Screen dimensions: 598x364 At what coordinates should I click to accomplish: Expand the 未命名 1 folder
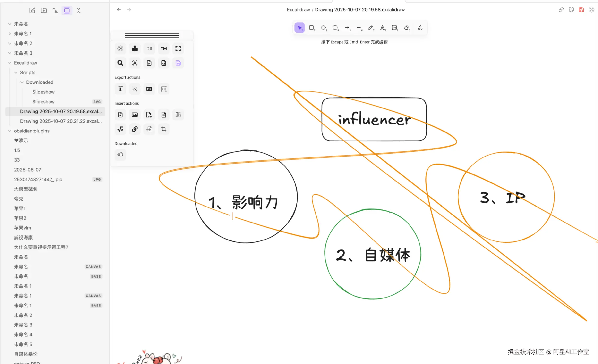(10, 33)
